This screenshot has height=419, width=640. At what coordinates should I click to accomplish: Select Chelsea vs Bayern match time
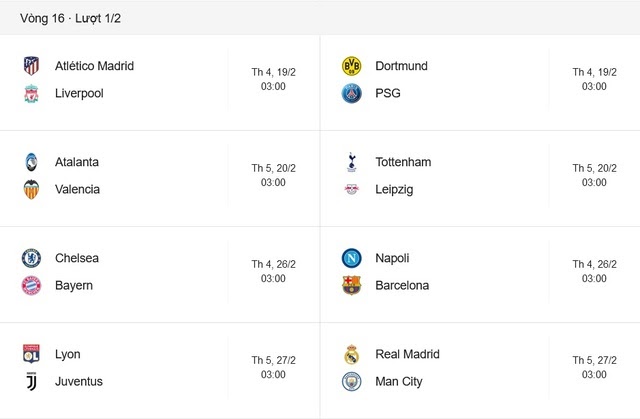coord(273,279)
